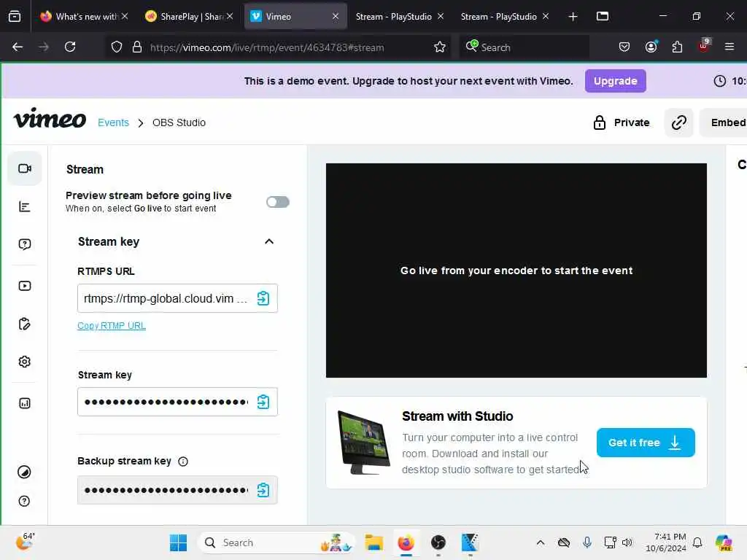
Task: Click the Studio monitor thumbnail image
Action: point(363,443)
